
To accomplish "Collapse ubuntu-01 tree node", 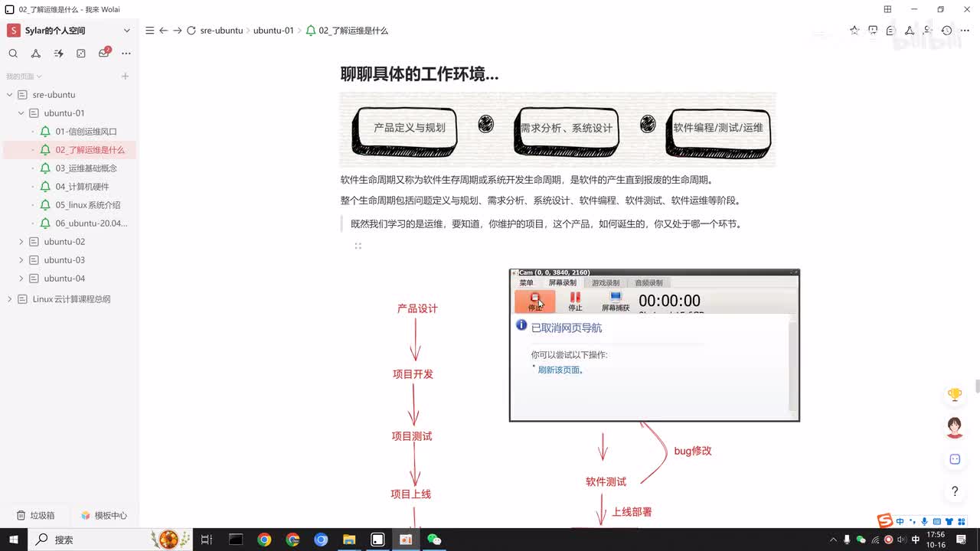I will pyautogui.click(x=21, y=113).
